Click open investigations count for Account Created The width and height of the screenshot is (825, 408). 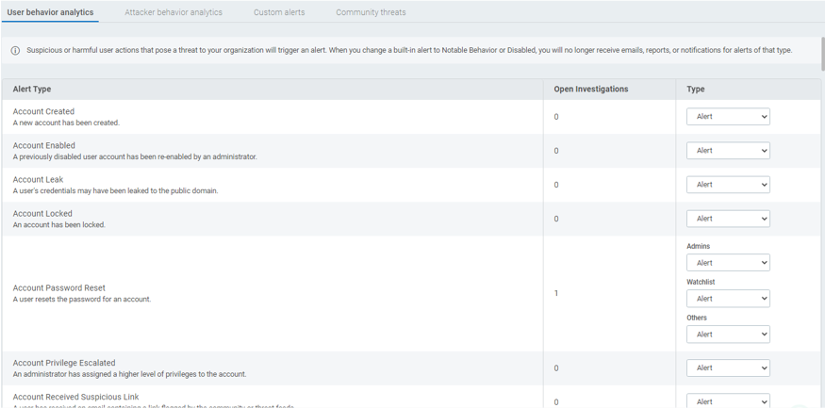tap(556, 117)
